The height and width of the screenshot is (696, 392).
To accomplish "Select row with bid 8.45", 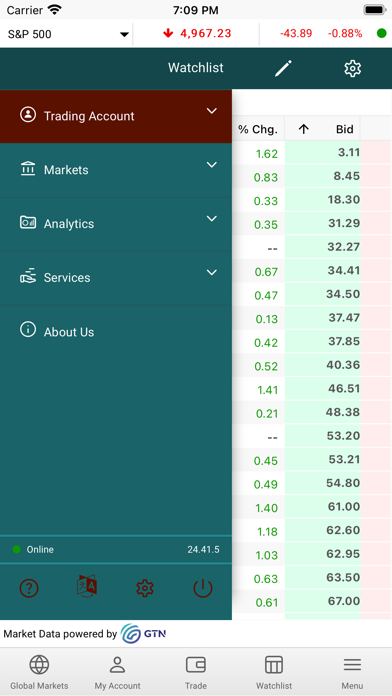I will [x=312, y=177].
